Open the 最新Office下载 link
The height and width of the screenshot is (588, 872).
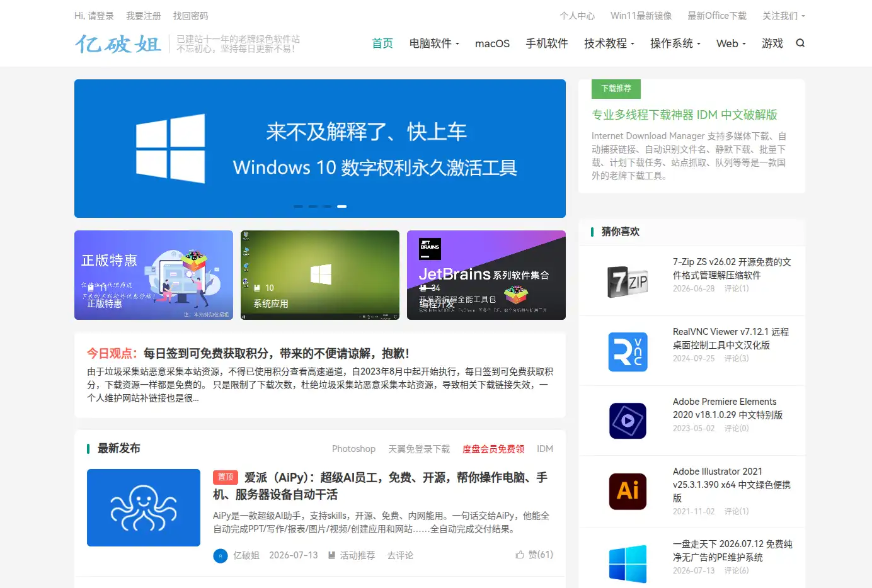pos(717,16)
